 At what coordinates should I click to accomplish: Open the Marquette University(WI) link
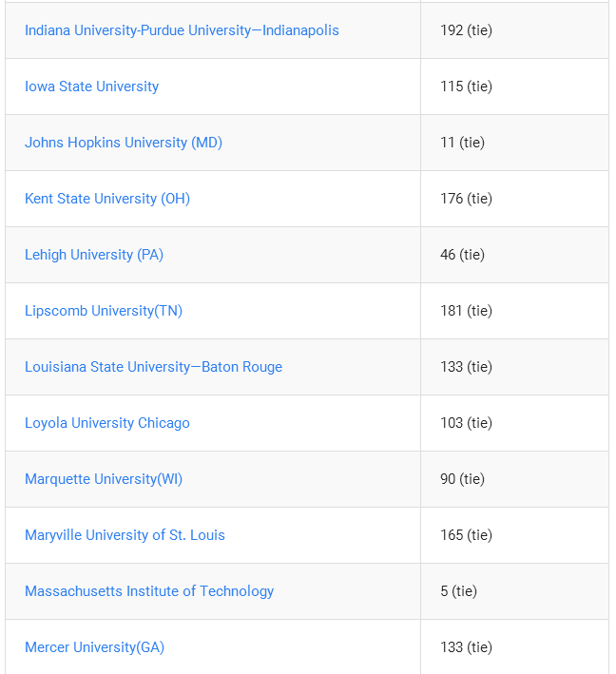[104, 479]
